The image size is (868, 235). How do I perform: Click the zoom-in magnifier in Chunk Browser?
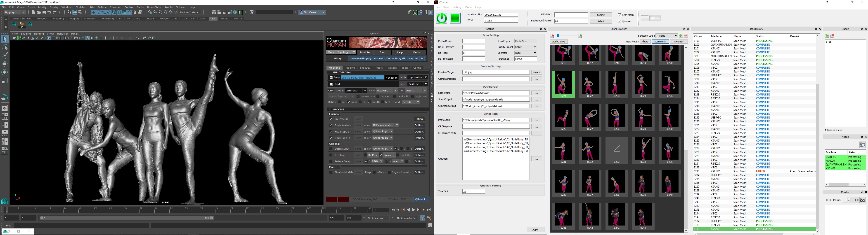tap(580, 36)
